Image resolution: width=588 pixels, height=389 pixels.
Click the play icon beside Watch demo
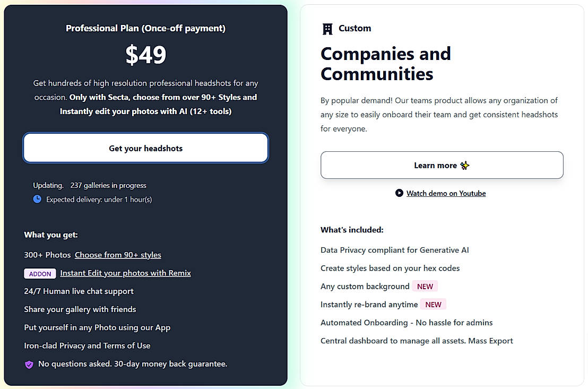pyautogui.click(x=399, y=193)
